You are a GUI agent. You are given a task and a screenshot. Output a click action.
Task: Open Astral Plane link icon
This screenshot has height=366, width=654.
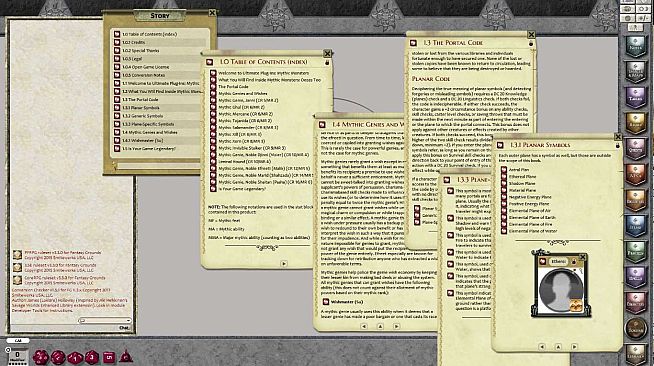point(504,170)
